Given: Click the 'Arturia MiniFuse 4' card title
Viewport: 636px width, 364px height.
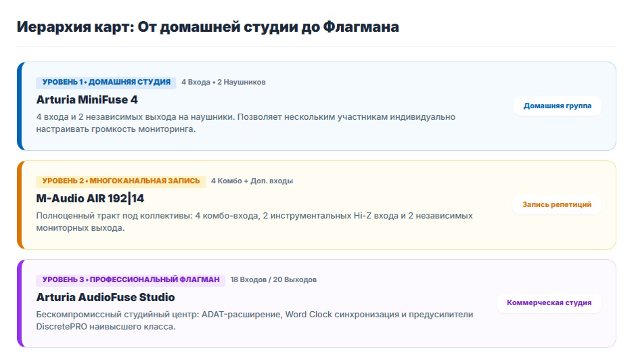Looking at the screenshot, I should (87, 100).
